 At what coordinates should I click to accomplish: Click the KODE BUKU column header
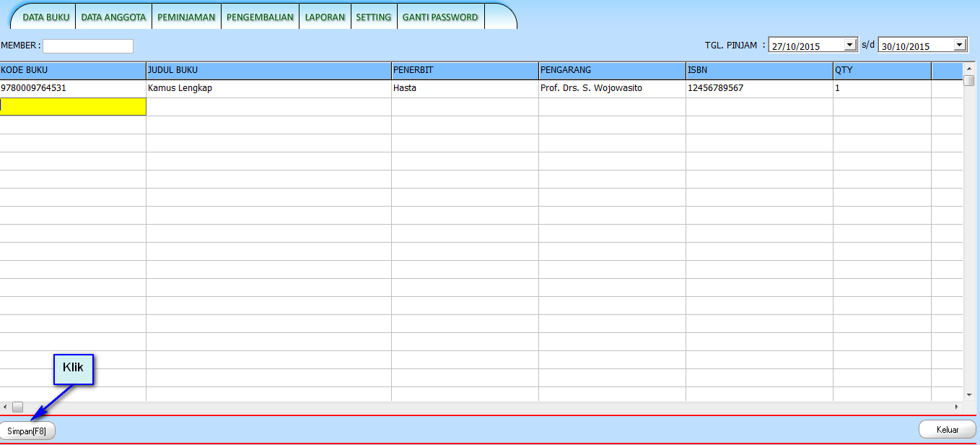[x=72, y=70]
